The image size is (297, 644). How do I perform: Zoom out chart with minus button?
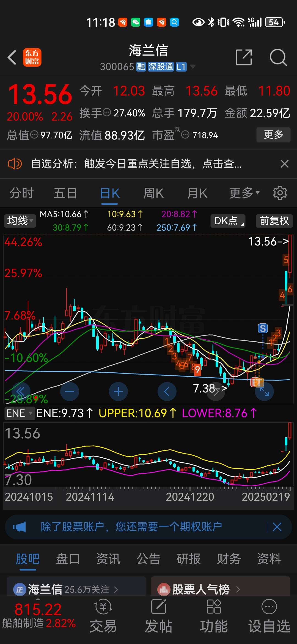[x=70, y=391]
